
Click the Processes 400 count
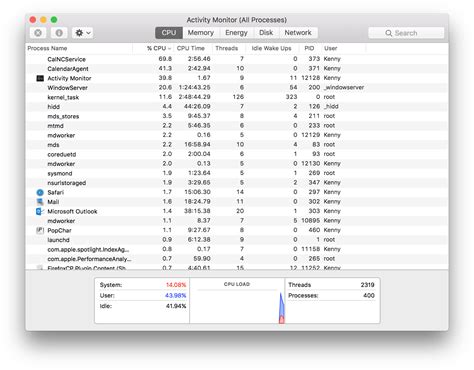pyautogui.click(x=331, y=296)
